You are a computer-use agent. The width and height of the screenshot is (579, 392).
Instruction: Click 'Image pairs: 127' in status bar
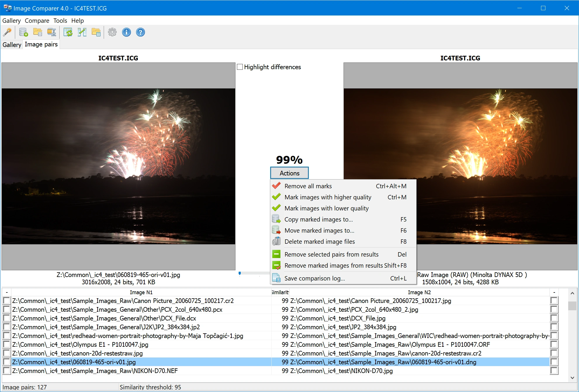tap(25, 387)
